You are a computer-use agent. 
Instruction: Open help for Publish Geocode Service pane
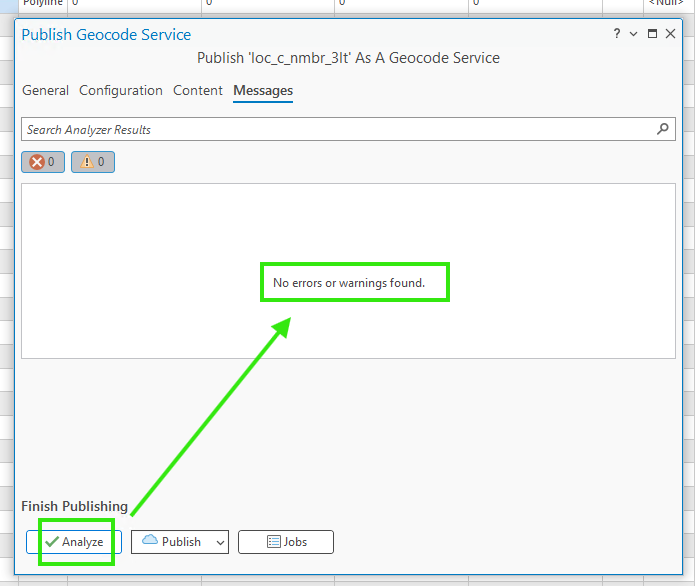tap(617, 34)
